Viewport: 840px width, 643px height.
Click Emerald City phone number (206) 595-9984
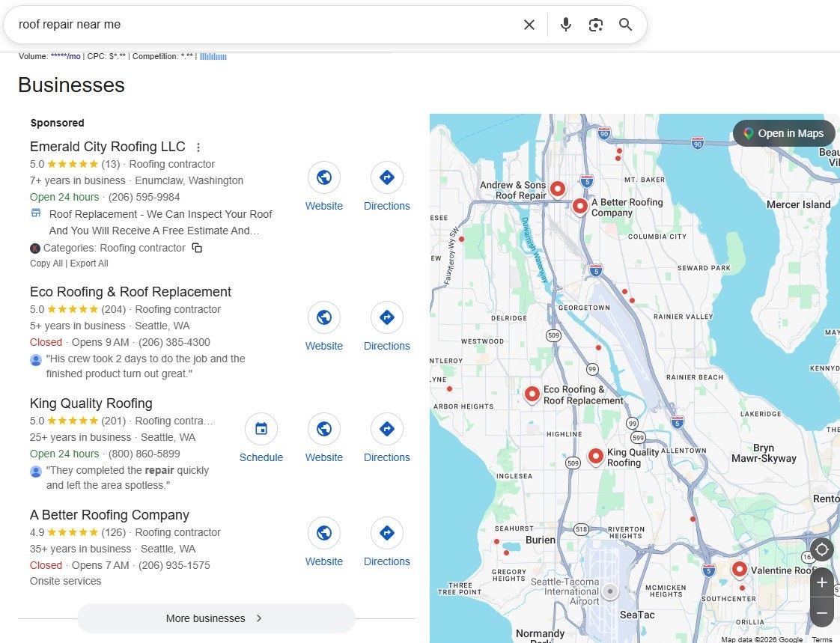[x=144, y=197]
